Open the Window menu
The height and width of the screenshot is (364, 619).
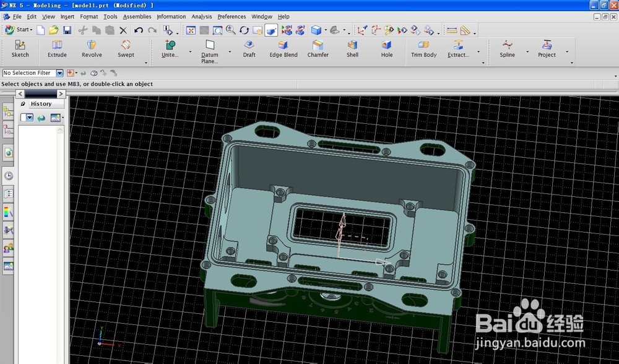pyautogui.click(x=262, y=17)
